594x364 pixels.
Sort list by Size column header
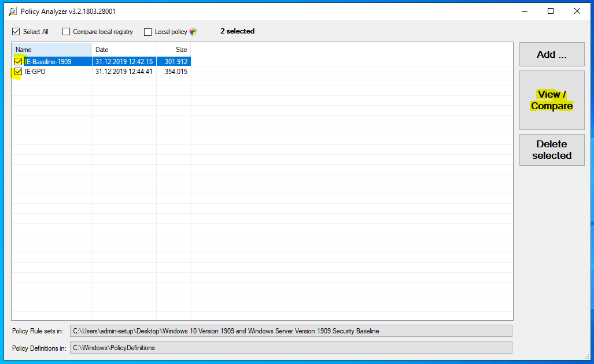(174, 50)
